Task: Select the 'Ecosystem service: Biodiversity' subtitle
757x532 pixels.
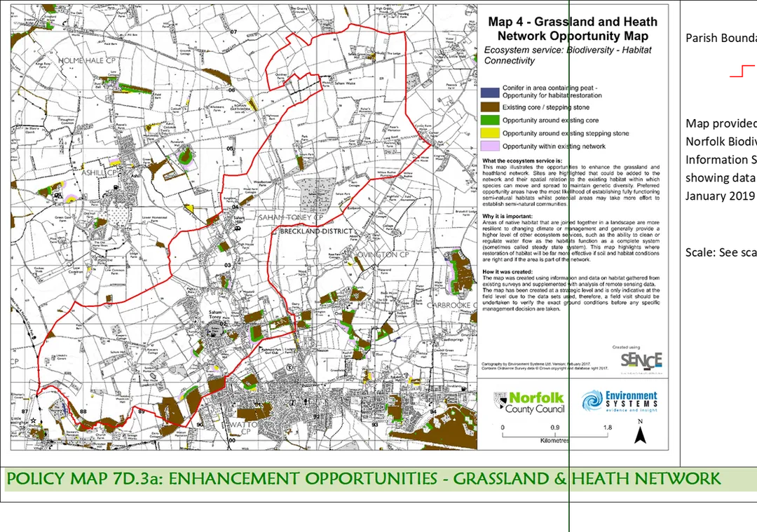Action: (568, 55)
